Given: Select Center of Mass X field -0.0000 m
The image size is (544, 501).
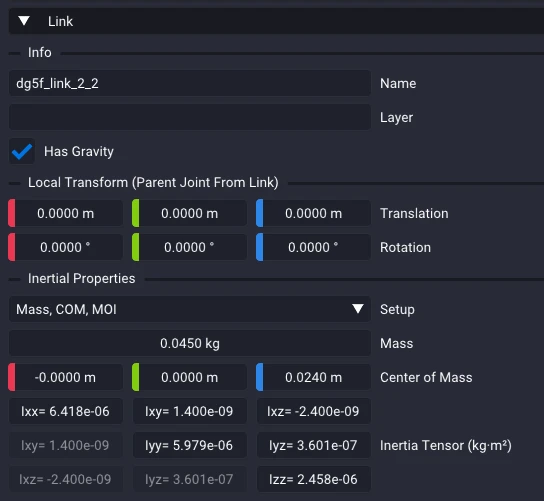Looking at the screenshot, I should 66,377.
